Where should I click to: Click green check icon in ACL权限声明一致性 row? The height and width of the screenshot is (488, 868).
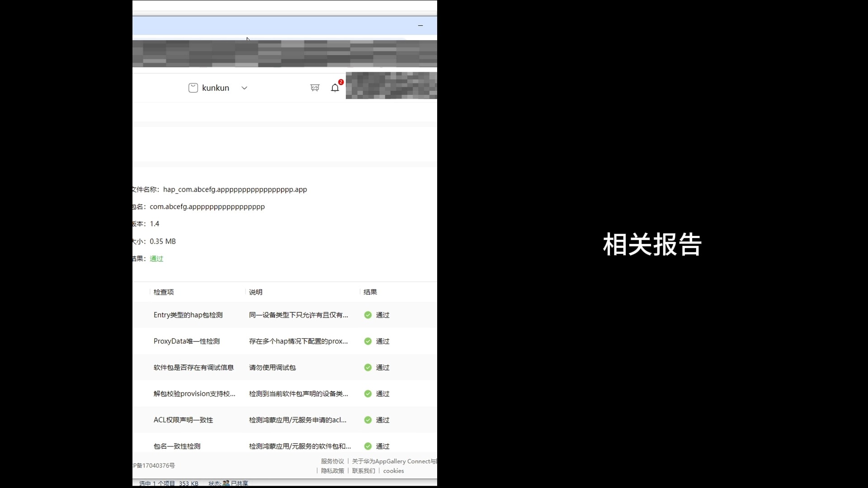368,420
